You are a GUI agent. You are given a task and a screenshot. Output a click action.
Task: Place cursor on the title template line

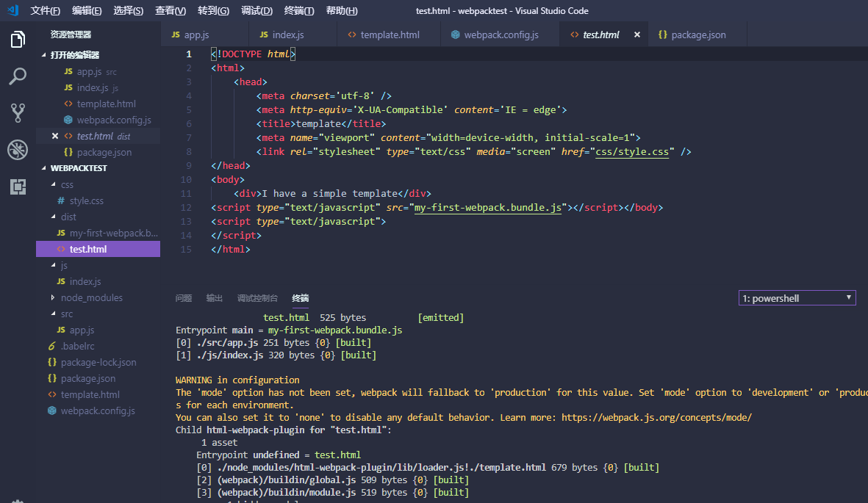pyautogui.click(x=321, y=124)
